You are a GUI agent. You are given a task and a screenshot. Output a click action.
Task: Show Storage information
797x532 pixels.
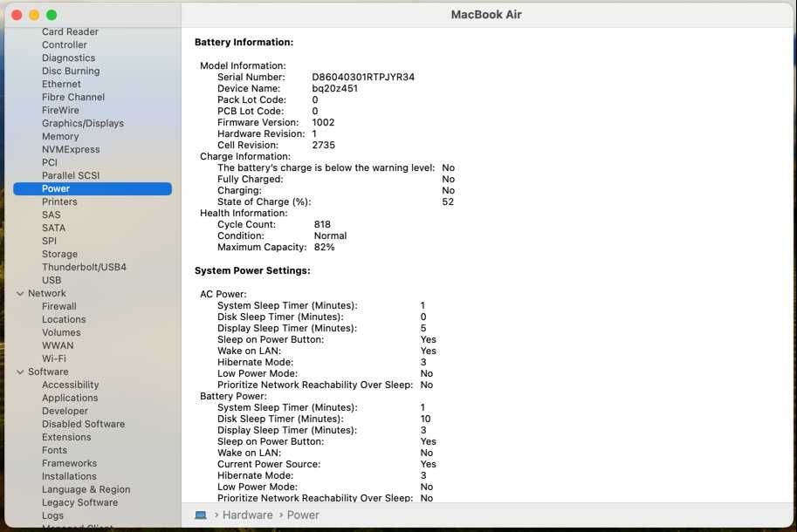(59, 254)
